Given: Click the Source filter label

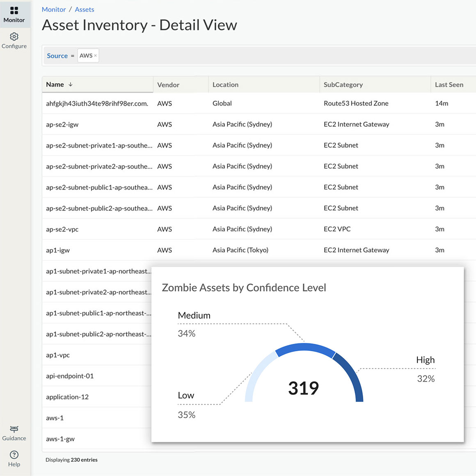Looking at the screenshot, I should 57,56.
